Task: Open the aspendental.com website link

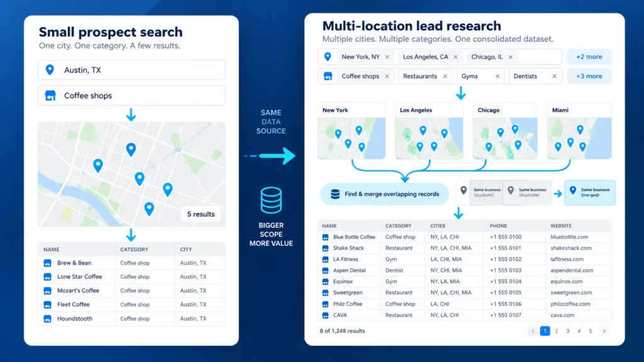Action: coord(572,270)
